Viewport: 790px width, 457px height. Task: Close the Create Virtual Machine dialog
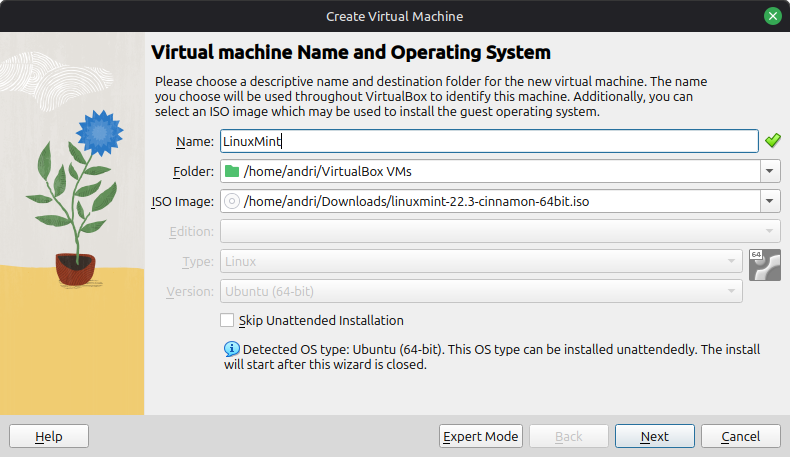[x=772, y=16]
